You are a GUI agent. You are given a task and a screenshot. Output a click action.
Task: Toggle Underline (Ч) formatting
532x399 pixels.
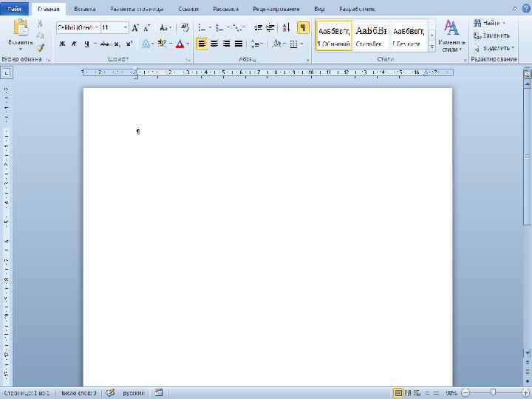coord(87,44)
